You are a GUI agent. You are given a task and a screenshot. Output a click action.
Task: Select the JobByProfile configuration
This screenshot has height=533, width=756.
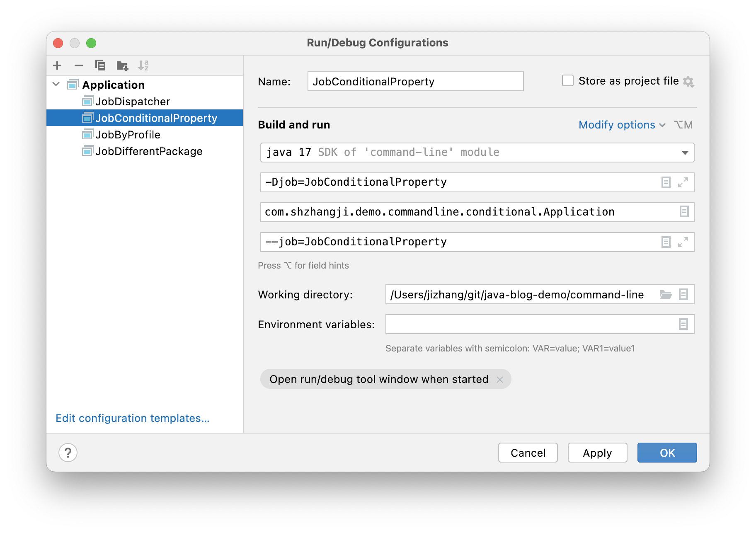[128, 135]
